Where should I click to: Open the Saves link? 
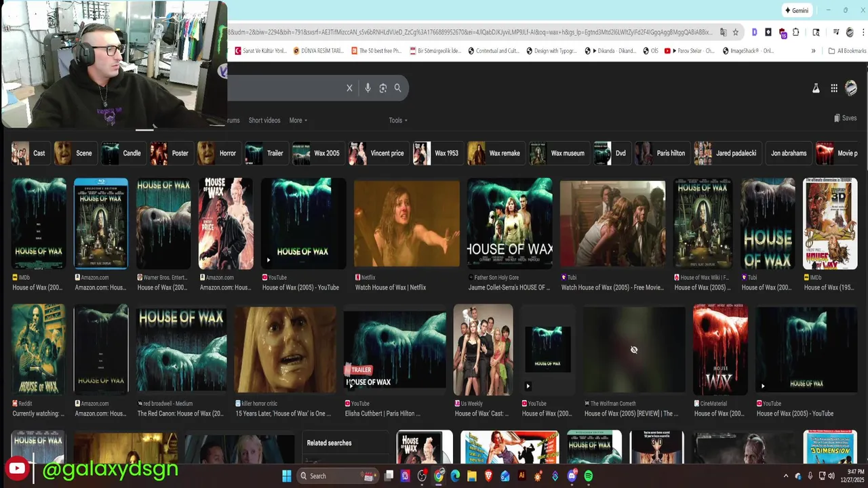pos(845,118)
